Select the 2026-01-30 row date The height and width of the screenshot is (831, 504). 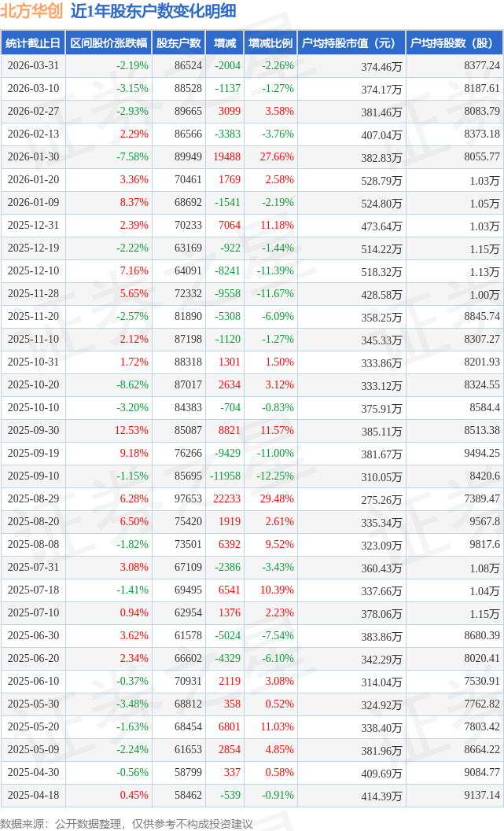click(33, 157)
